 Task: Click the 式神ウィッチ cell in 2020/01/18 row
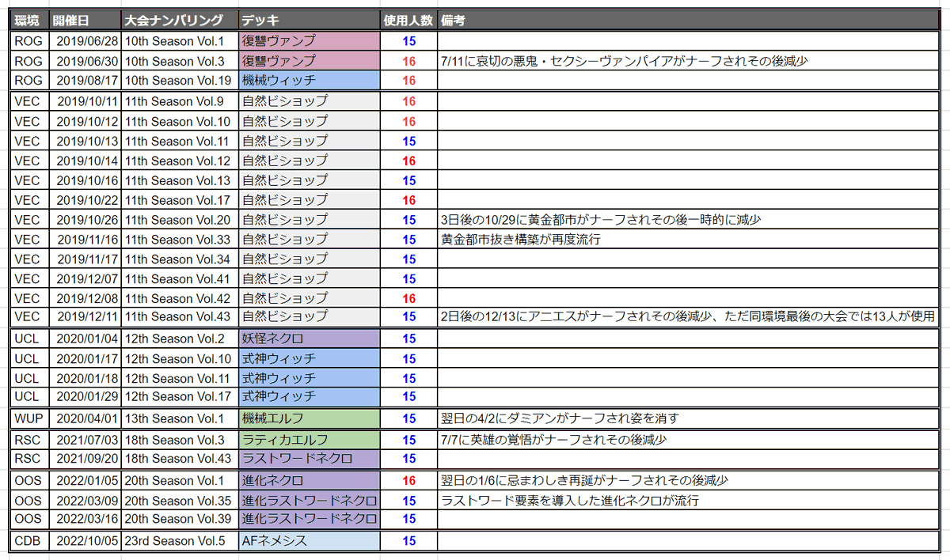(x=310, y=377)
